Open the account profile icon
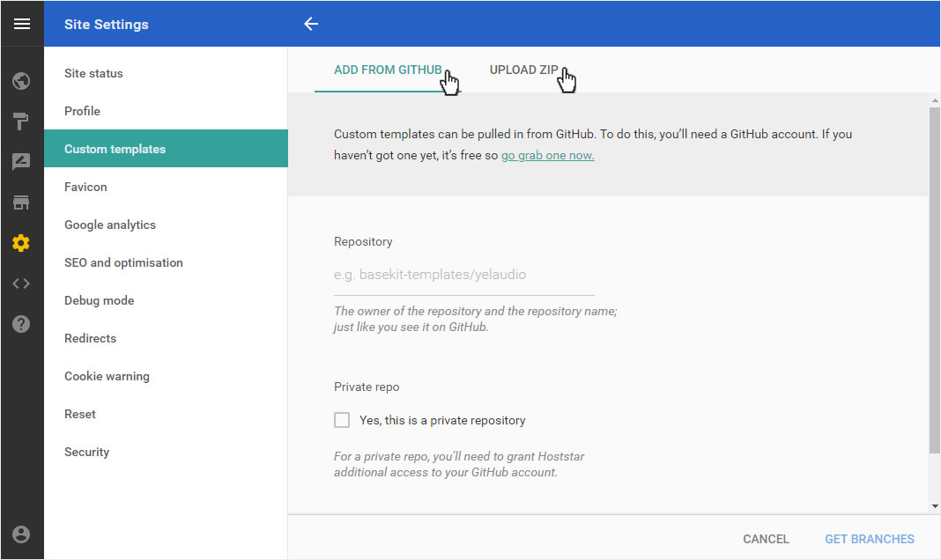 click(21, 534)
